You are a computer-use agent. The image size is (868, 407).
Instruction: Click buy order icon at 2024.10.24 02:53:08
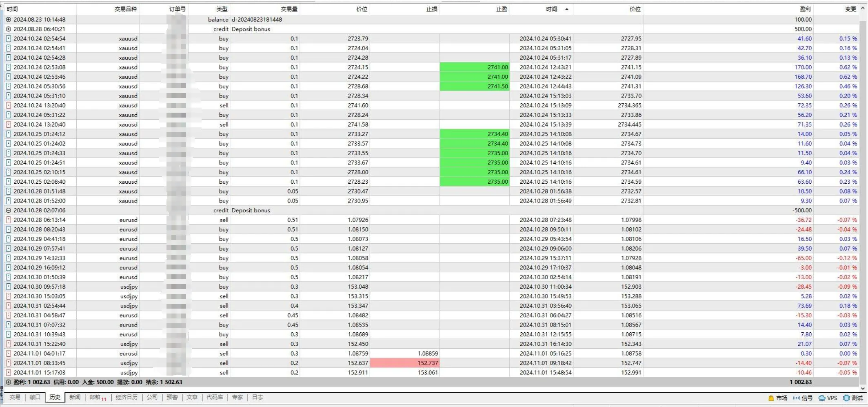(8, 67)
